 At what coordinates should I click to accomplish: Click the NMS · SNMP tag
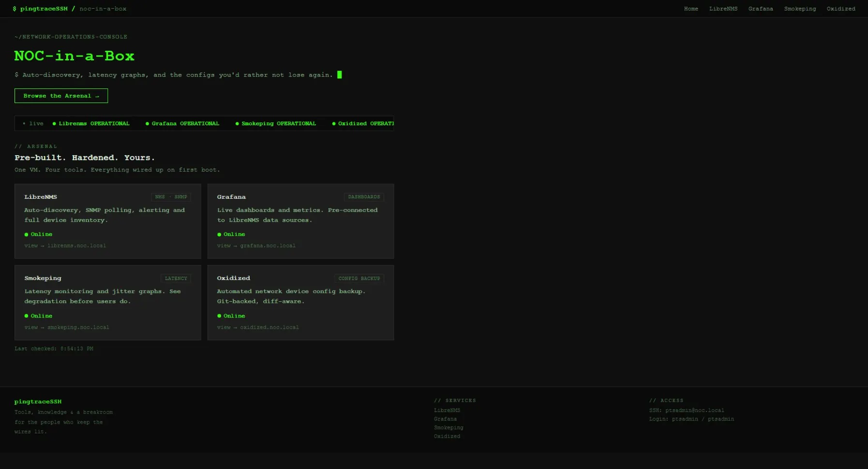[171, 197]
